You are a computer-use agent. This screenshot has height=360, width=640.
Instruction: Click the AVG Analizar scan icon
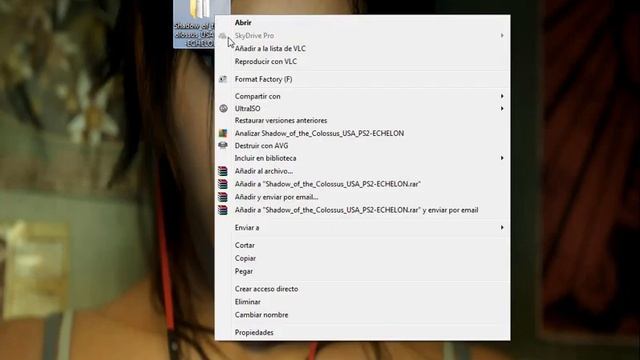[x=223, y=133]
